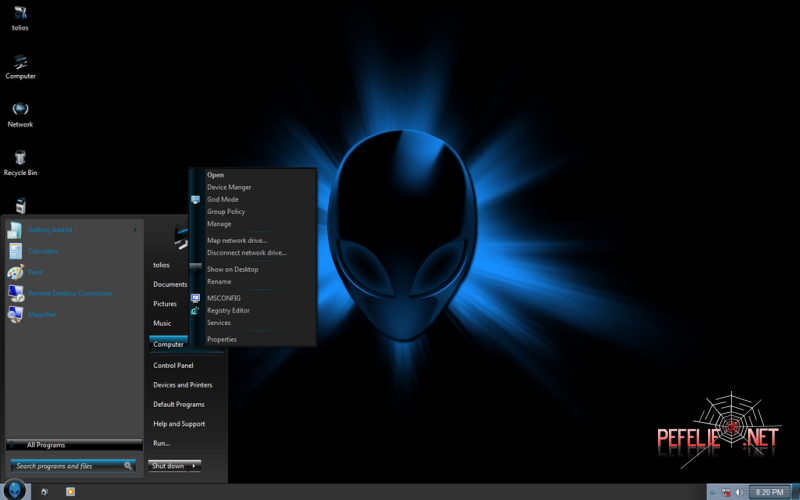Click the volume speaker tray icon

pyautogui.click(x=739, y=492)
